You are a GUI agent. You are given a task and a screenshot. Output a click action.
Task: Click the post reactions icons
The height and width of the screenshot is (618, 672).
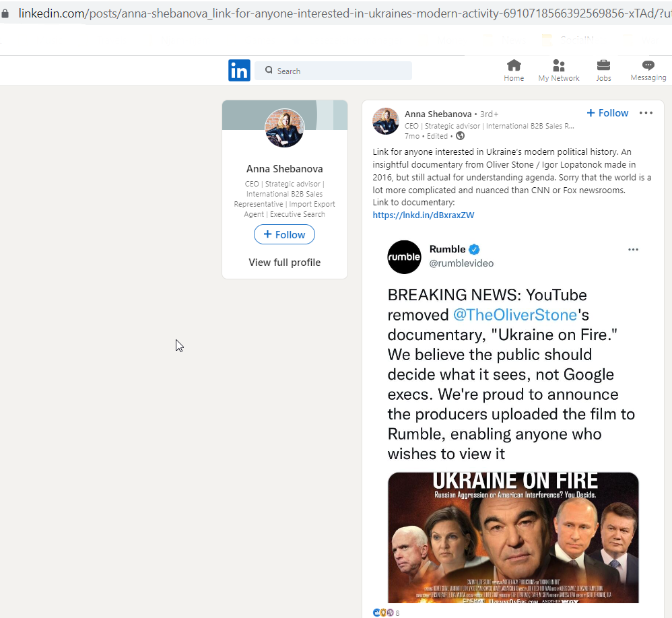coord(383,613)
